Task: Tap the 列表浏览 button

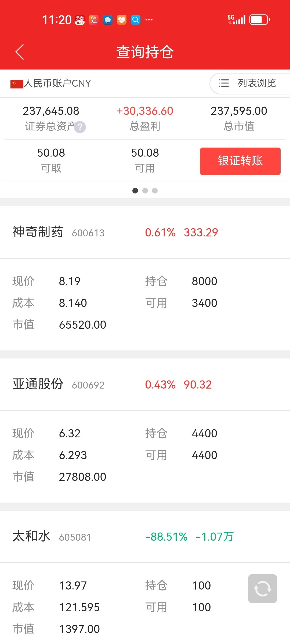Action: (x=256, y=83)
